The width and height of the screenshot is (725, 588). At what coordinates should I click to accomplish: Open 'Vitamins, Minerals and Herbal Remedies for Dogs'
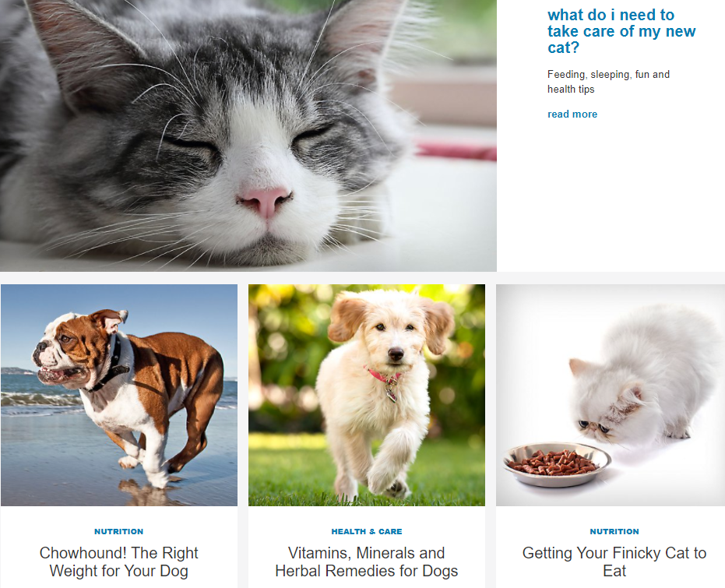tap(367, 562)
